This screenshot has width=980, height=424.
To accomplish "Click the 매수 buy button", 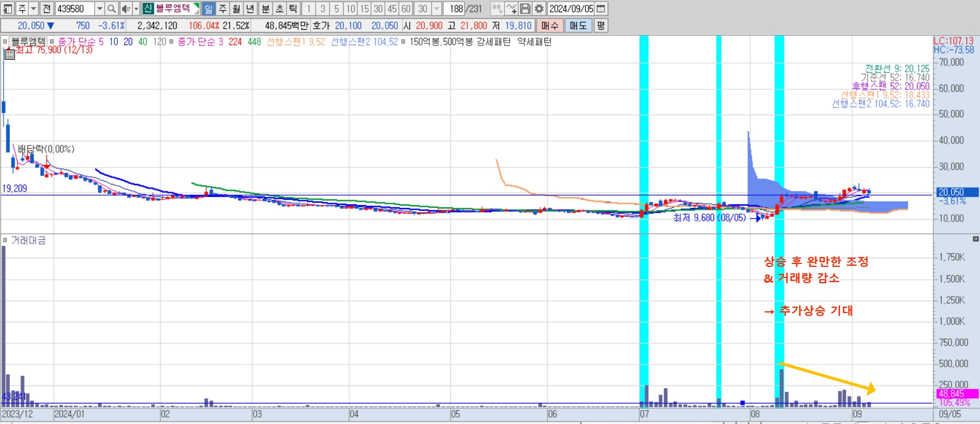I will (x=549, y=26).
